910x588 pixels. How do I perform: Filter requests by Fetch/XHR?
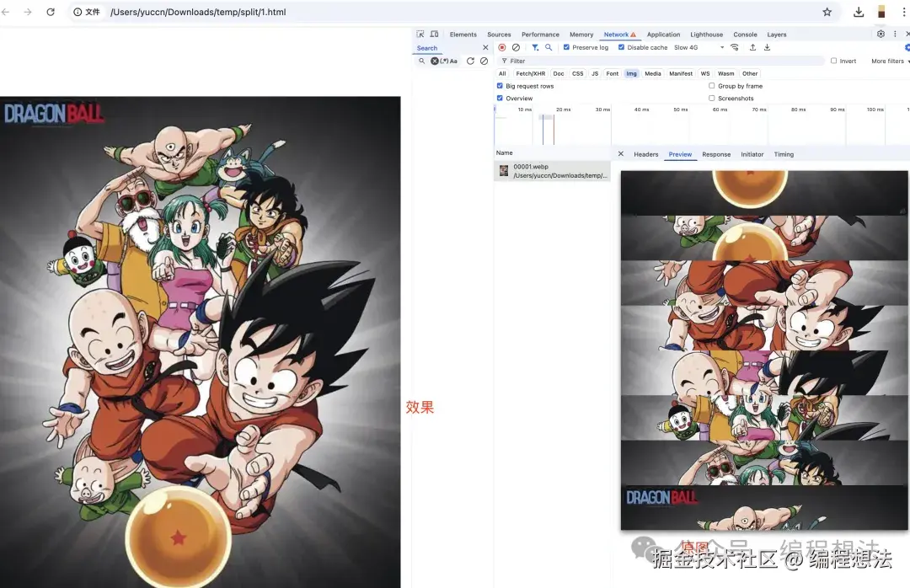pyautogui.click(x=531, y=74)
